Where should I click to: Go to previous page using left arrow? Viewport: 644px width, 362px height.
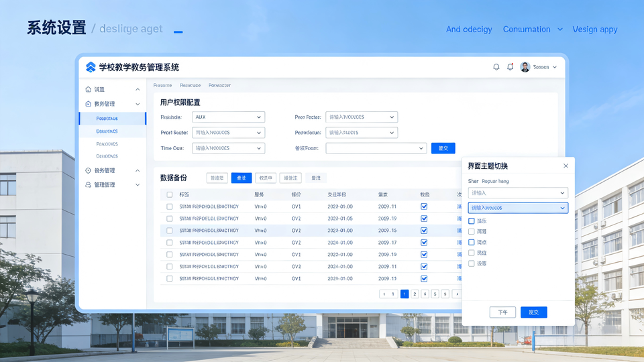pyautogui.click(x=384, y=294)
